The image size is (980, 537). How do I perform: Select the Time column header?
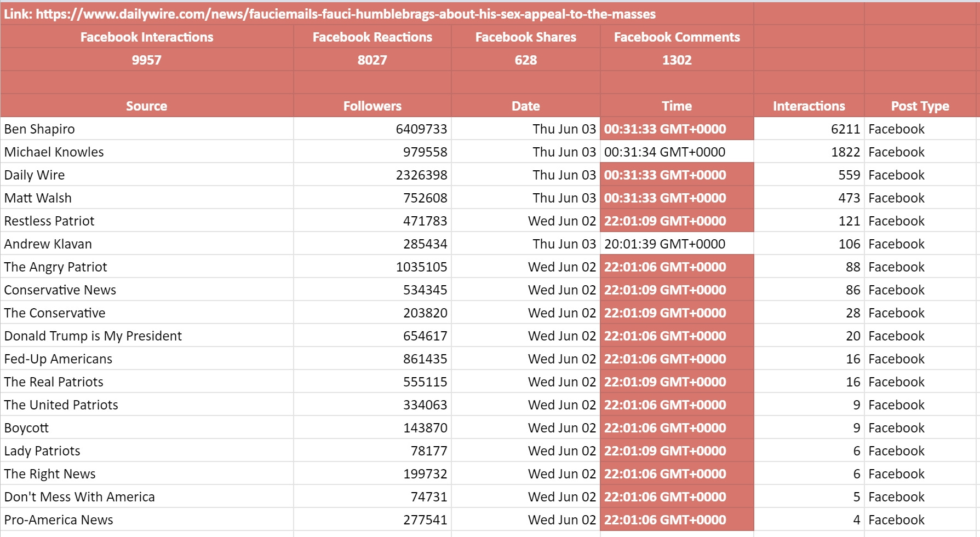tap(677, 106)
